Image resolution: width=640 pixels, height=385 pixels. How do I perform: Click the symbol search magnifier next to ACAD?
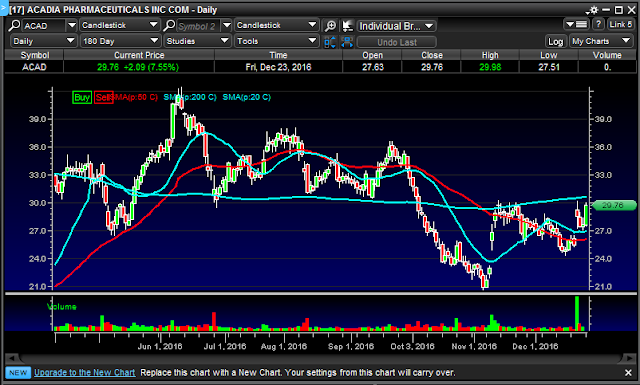[14, 25]
